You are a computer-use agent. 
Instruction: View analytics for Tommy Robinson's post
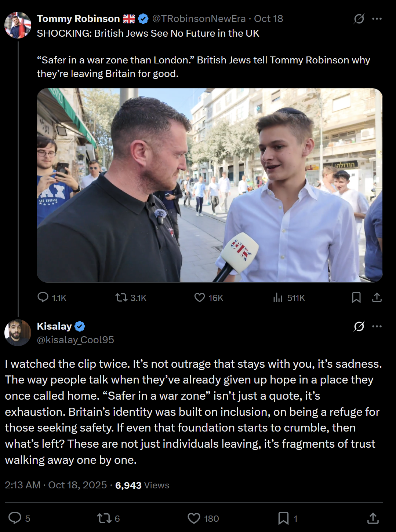(278, 297)
